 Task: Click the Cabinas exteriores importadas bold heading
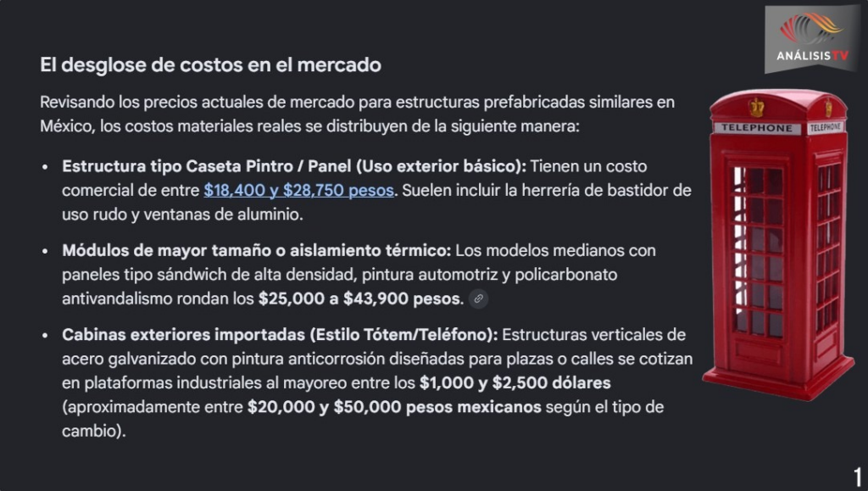[x=280, y=335]
